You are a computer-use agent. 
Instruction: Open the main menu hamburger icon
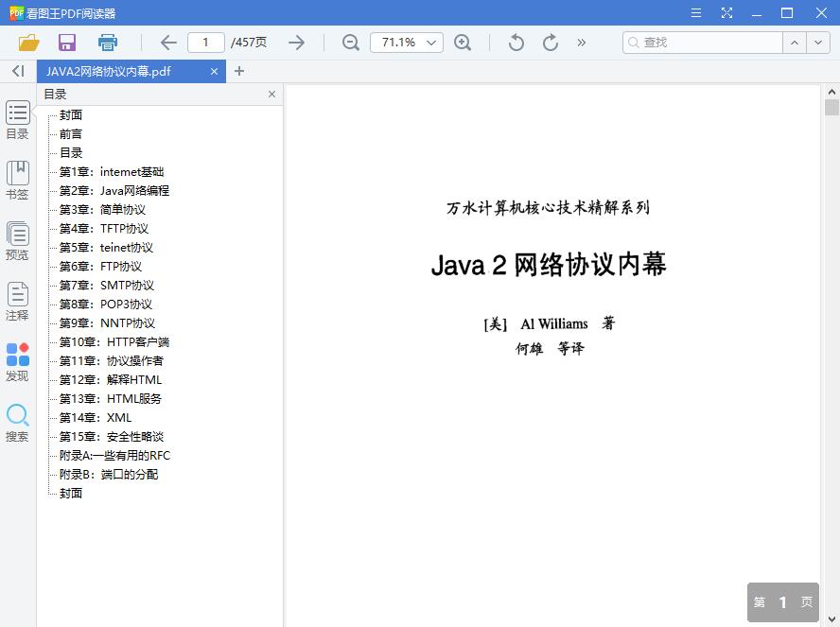coord(696,13)
